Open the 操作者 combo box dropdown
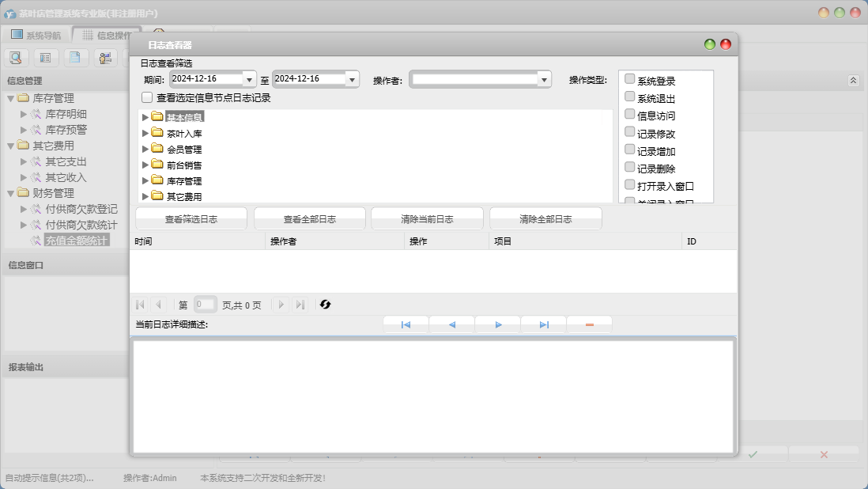The image size is (868, 489). pyautogui.click(x=544, y=79)
